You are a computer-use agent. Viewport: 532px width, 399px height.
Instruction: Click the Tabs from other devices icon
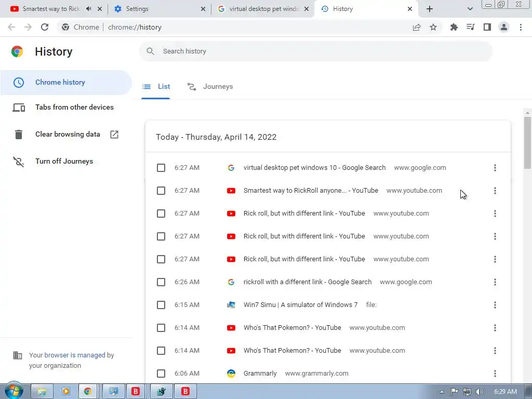point(19,108)
